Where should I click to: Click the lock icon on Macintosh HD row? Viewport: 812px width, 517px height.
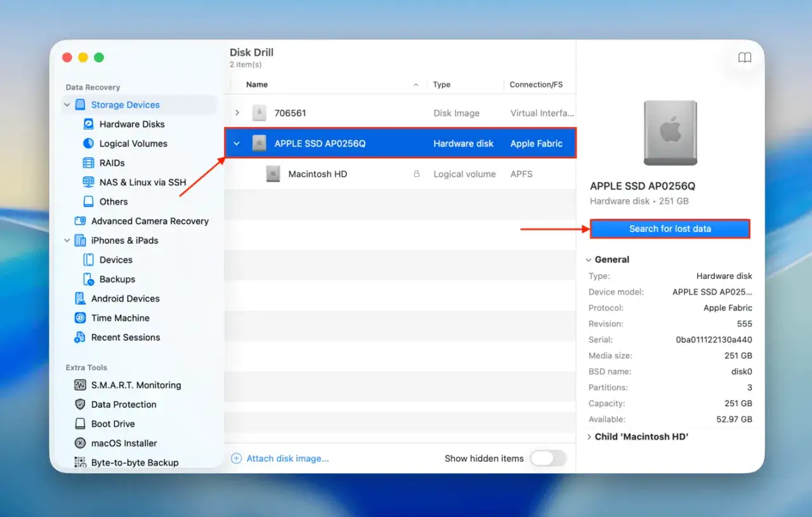pos(417,173)
